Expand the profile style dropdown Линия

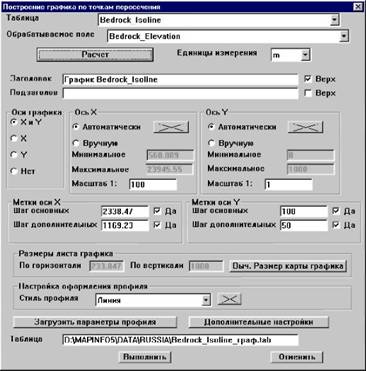click(206, 300)
